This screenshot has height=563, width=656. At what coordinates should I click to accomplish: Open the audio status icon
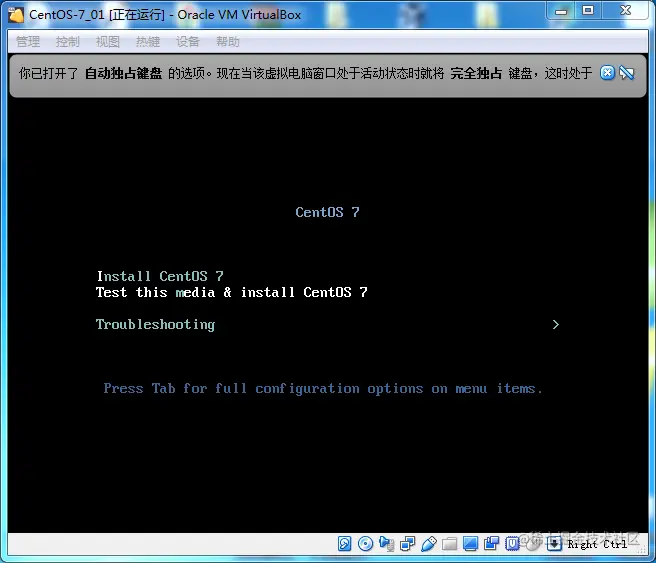point(387,544)
